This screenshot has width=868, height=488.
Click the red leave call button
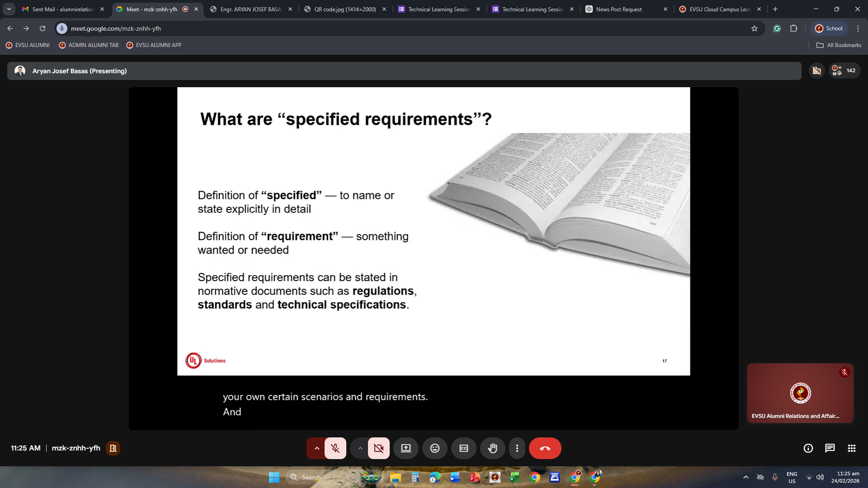coord(545,448)
